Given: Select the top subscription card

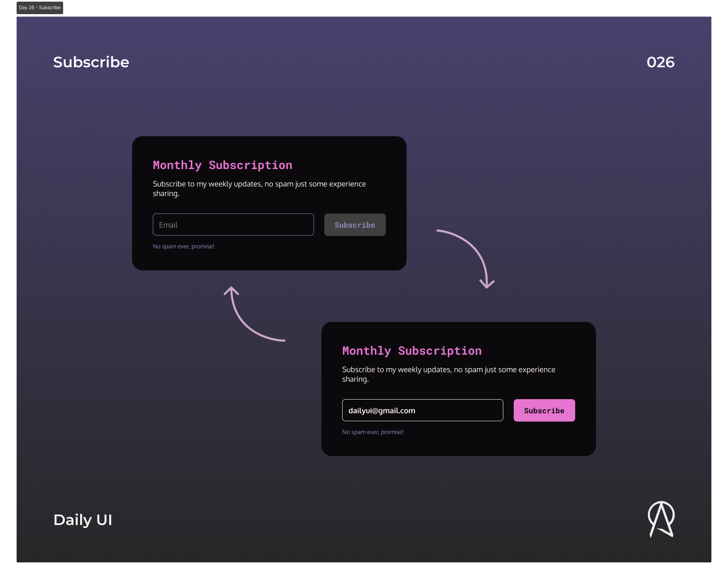Looking at the screenshot, I should click(x=269, y=203).
